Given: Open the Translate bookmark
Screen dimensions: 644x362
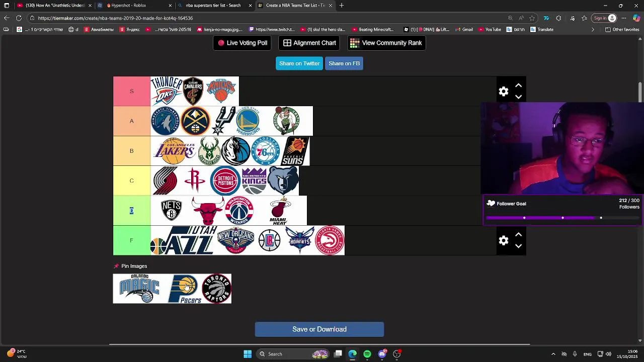Looking at the screenshot, I should (x=542, y=29).
